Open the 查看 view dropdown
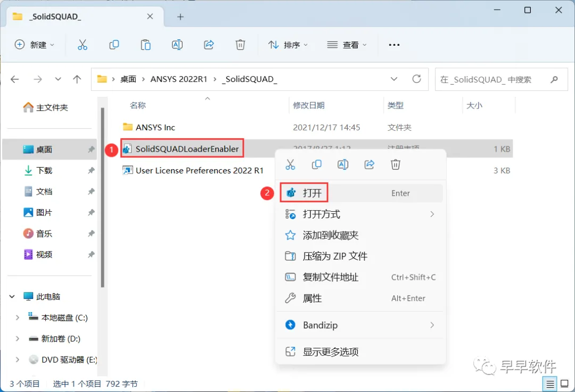 click(x=347, y=45)
